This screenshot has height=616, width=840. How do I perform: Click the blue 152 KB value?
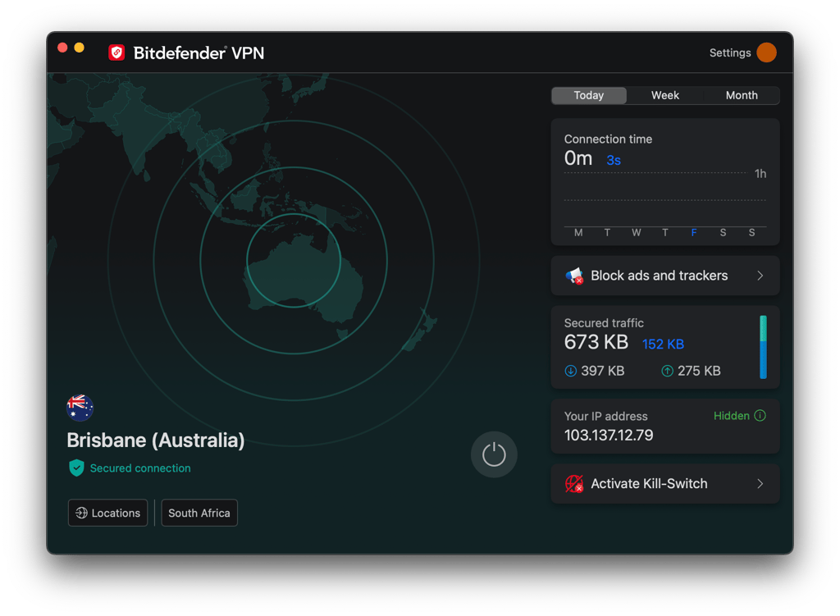pyautogui.click(x=663, y=344)
